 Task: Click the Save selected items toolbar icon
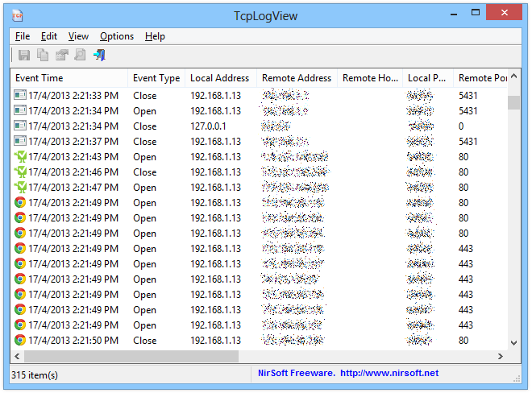coord(24,55)
